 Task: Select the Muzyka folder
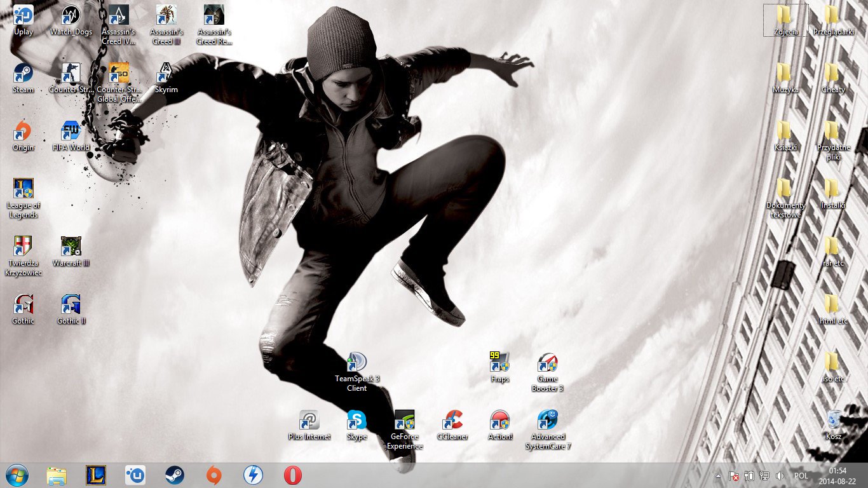pos(785,78)
